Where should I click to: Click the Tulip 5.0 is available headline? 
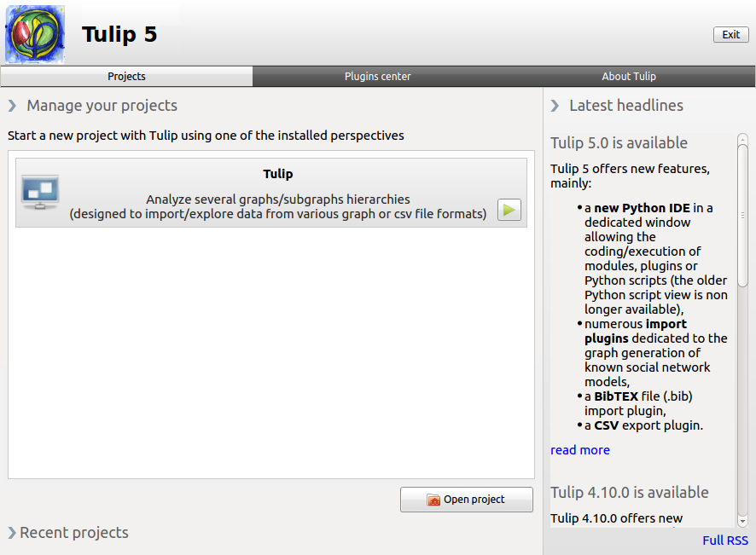point(619,143)
